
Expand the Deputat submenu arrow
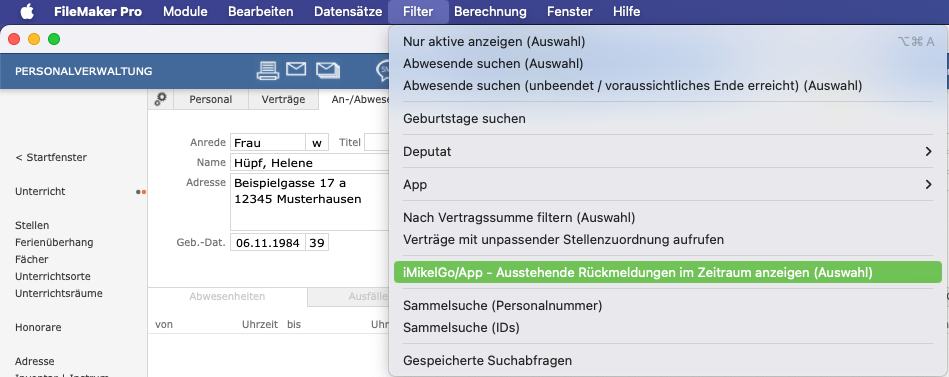point(928,152)
